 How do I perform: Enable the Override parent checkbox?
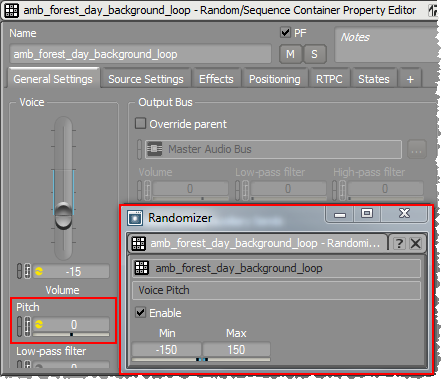click(x=140, y=123)
